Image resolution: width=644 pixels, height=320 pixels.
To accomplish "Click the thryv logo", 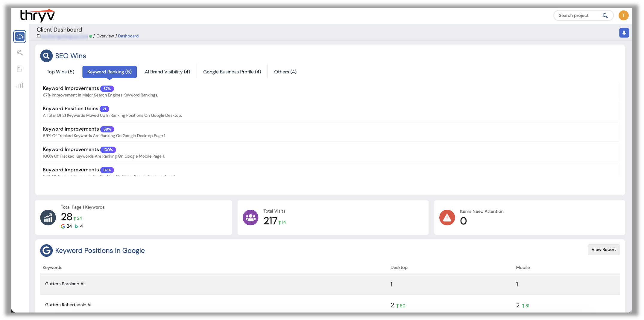I will click(x=37, y=16).
